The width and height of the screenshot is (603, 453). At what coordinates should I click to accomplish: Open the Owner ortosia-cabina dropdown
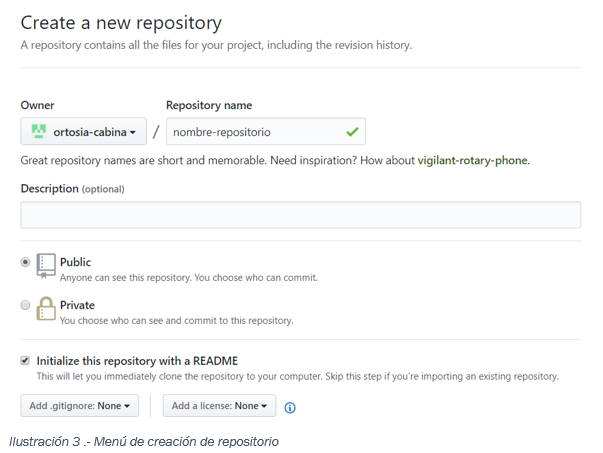coord(83,132)
